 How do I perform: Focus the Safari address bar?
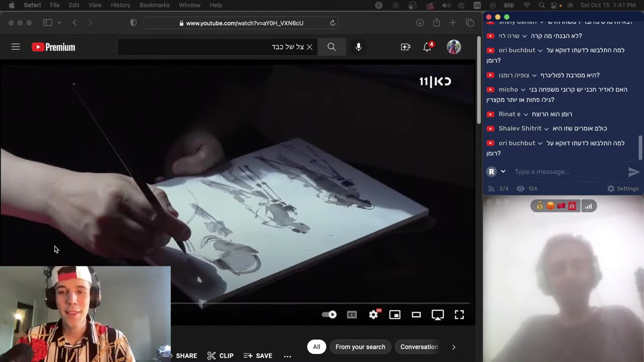(241, 23)
